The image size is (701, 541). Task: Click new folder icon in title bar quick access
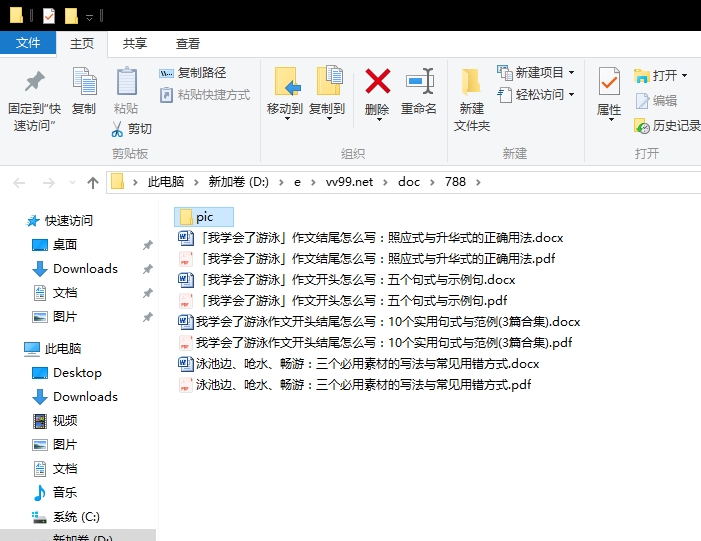click(71, 17)
